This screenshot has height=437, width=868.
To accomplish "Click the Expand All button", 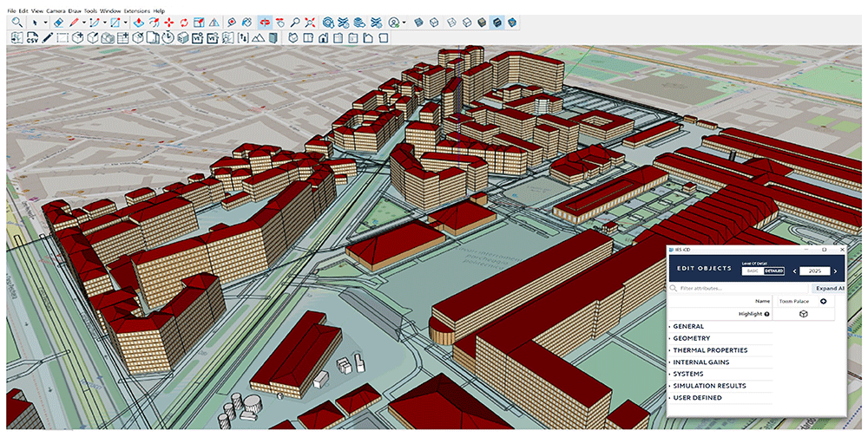I will pyautogui.click(x=829, y=288).
